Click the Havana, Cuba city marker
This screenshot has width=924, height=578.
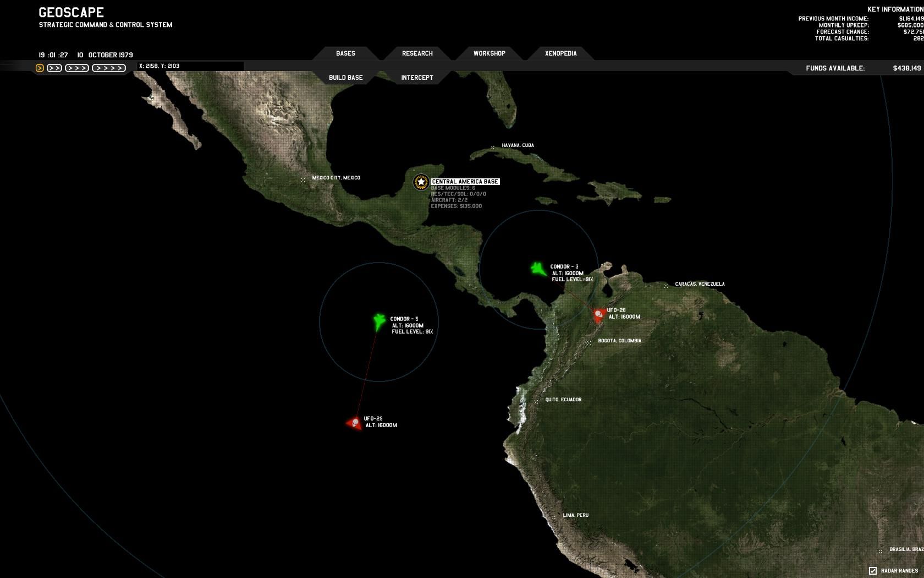[x=493, y=148]
